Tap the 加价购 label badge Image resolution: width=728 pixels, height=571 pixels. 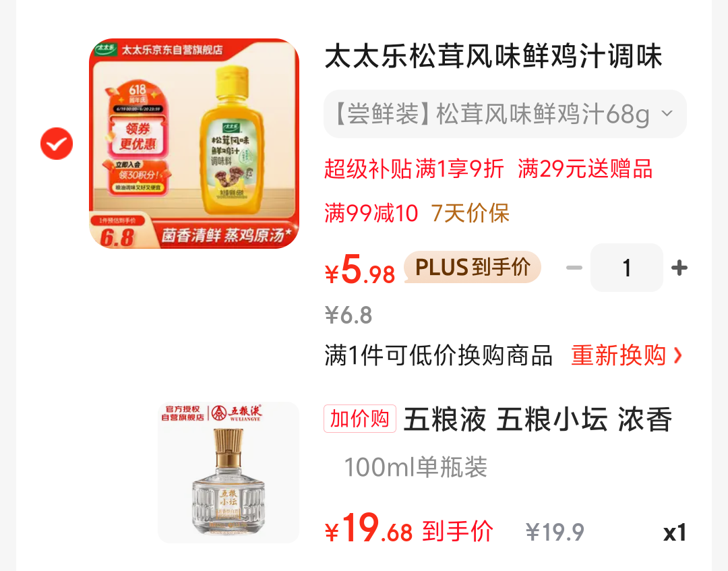pos(360,419)
